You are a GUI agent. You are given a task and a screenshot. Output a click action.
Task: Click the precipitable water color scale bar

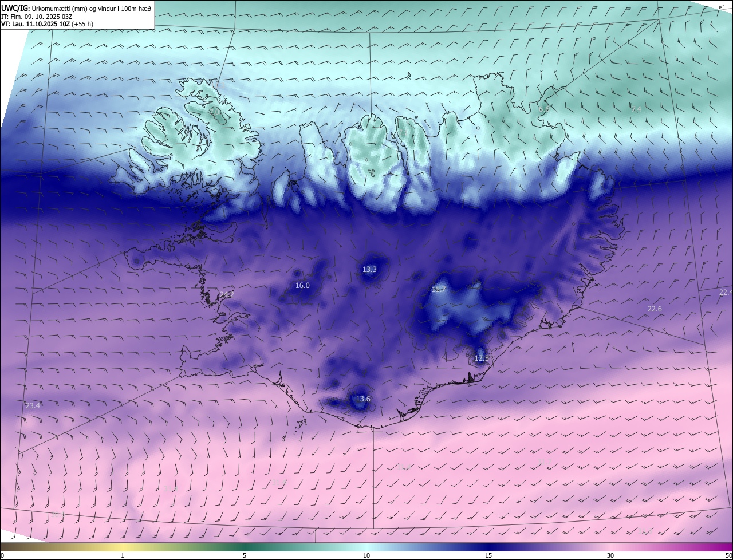(366, 547)
